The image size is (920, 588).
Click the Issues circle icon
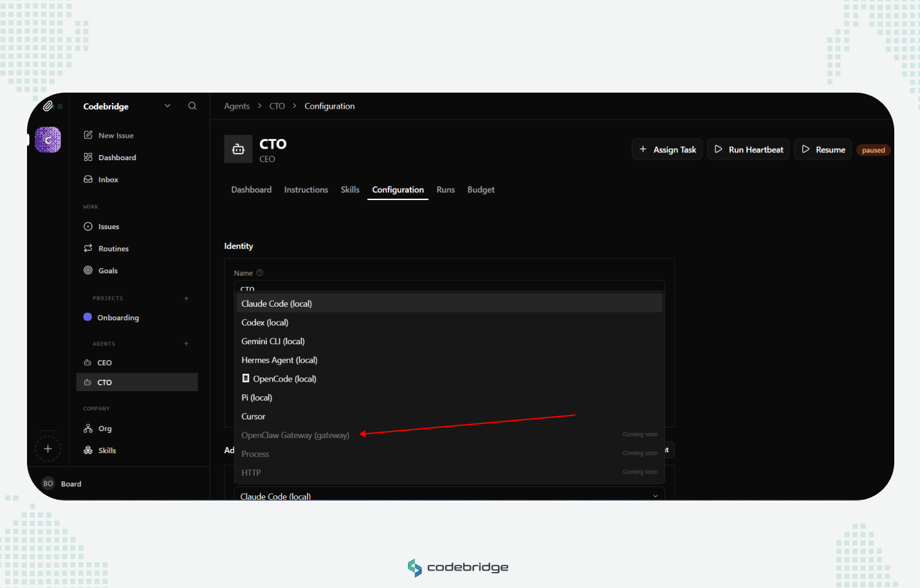click(x=88, y=226)
